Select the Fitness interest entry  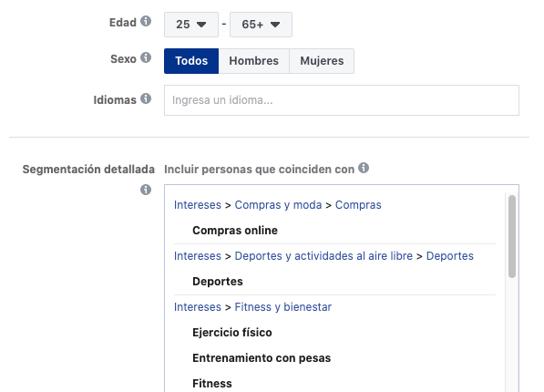(212, 383)
